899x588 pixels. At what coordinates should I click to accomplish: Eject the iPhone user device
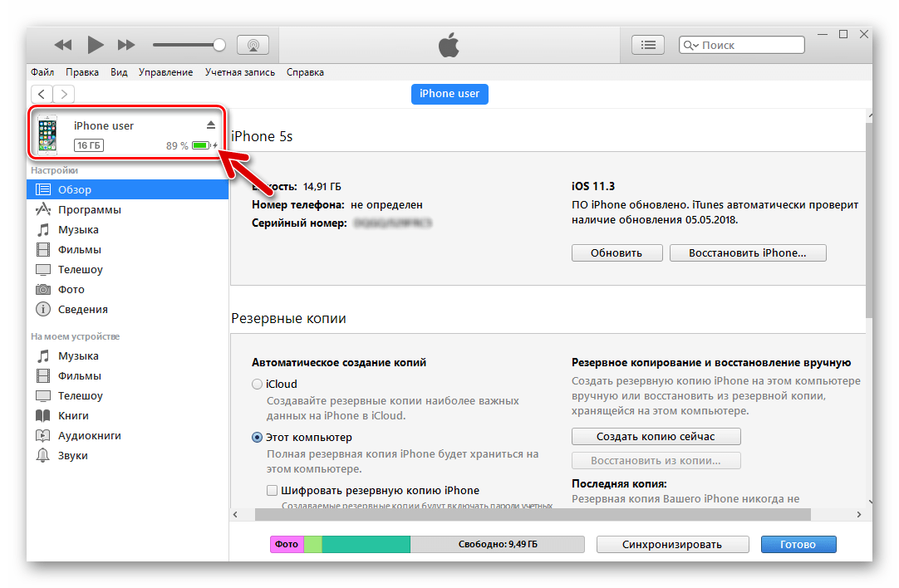point(211,125)
